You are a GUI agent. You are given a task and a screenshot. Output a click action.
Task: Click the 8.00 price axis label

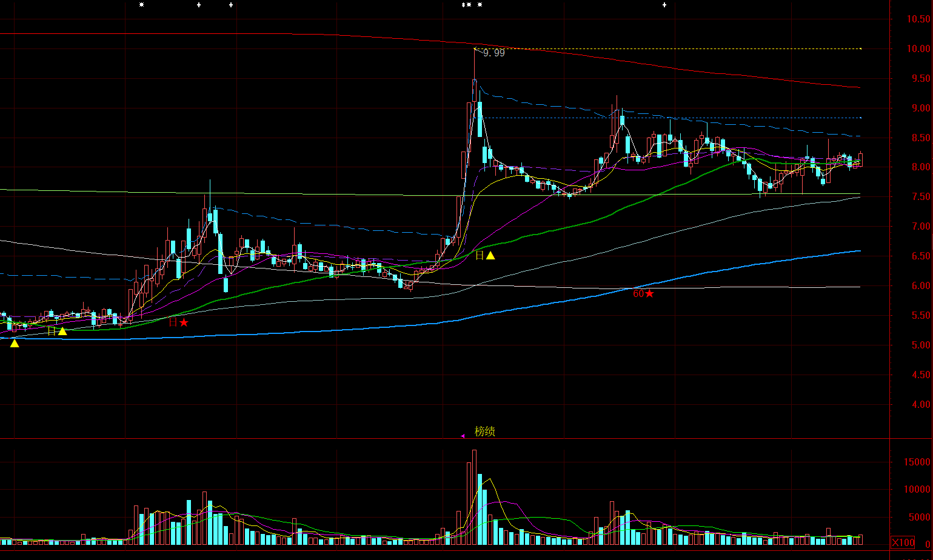tap(921, 167)
